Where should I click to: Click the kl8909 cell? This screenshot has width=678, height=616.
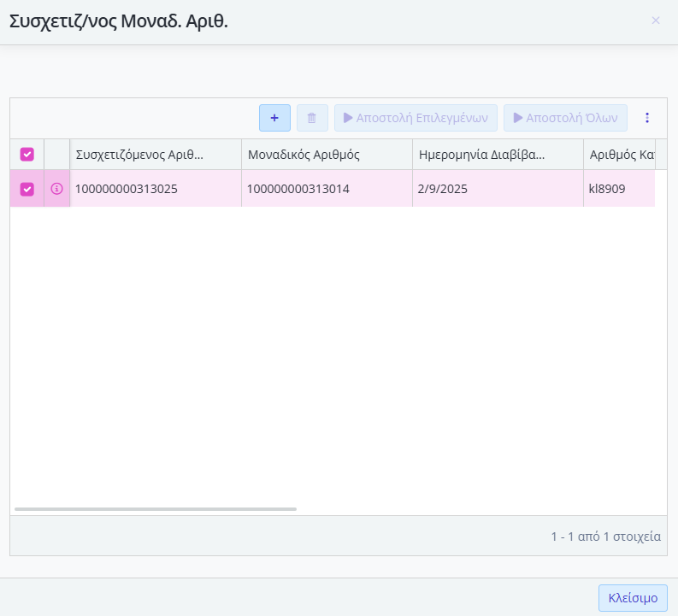607,189
